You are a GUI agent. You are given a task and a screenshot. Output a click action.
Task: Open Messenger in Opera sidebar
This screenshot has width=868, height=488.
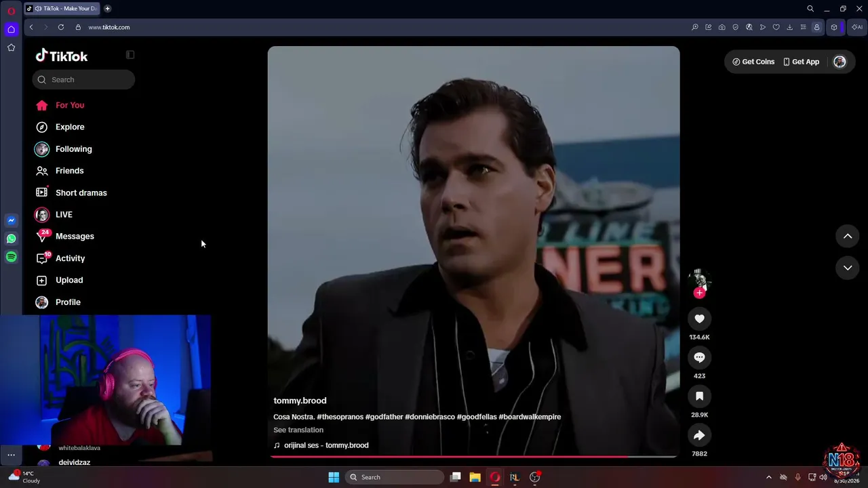click(11, 220)
